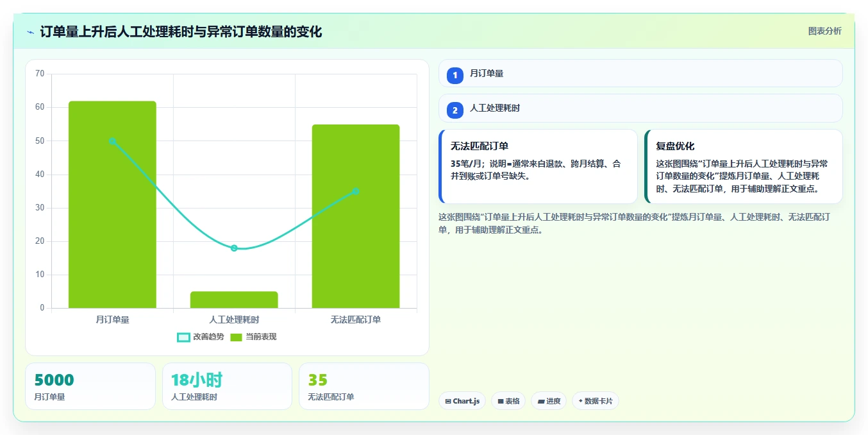Select the 月订单量 bar in chart

click(112, 205)
